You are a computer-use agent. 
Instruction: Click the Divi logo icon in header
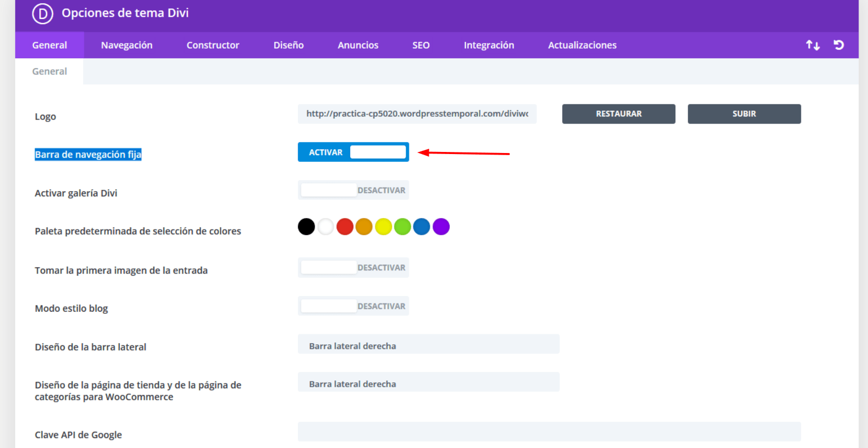click(42, 14)
